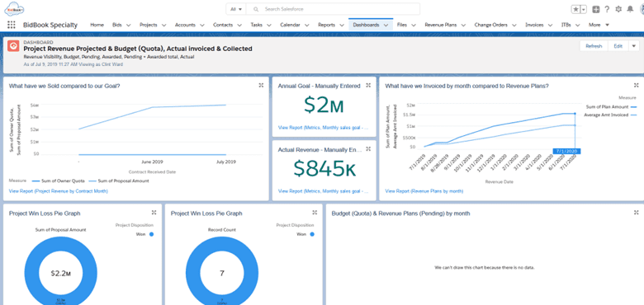This screenshot has width=644, height=305.
Task: Expand the Record Count pie graph widget
Action: (315, 213)
